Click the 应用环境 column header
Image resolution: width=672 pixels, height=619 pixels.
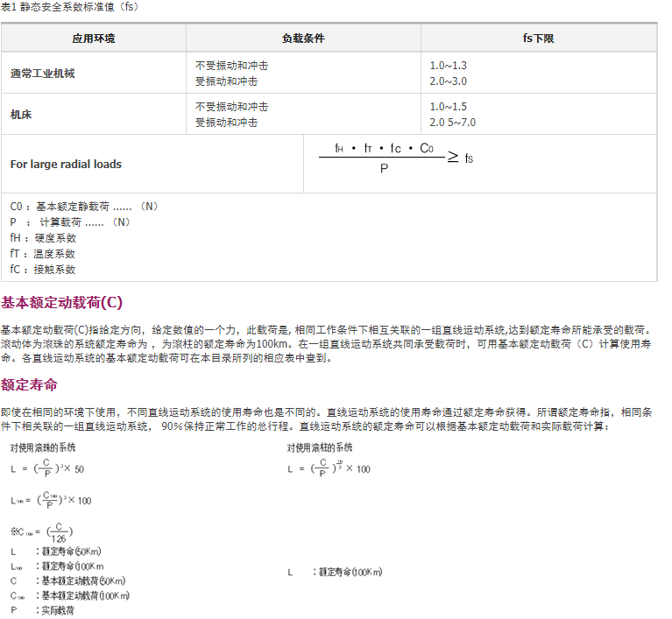coord(93,39)
